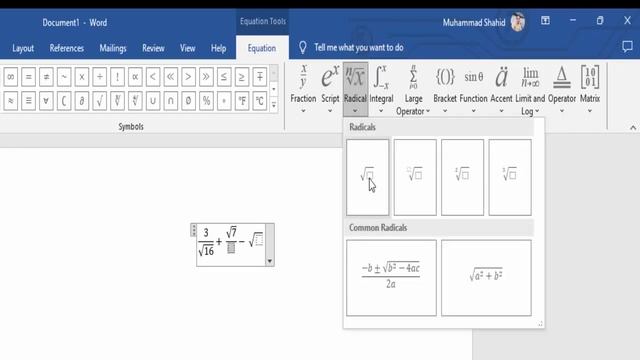
Task: Insert the percent symbol
Action: (206, 101)
